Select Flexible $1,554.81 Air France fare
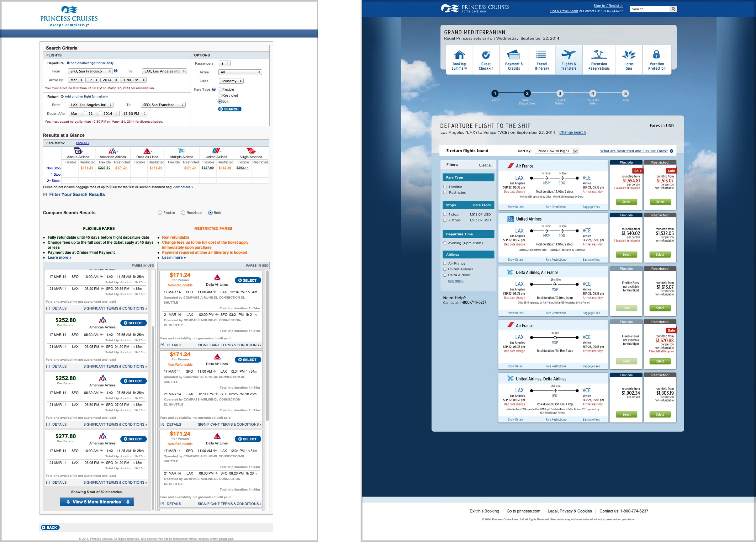The width and height of the screenshot is (756, 542). [x=626, y=202]
